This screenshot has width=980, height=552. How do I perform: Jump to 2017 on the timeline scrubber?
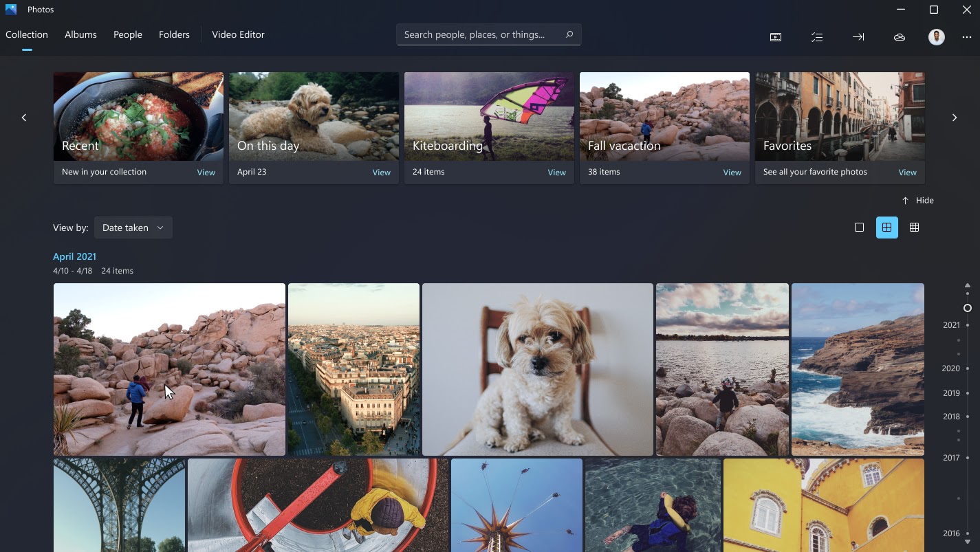pos(952,458)
